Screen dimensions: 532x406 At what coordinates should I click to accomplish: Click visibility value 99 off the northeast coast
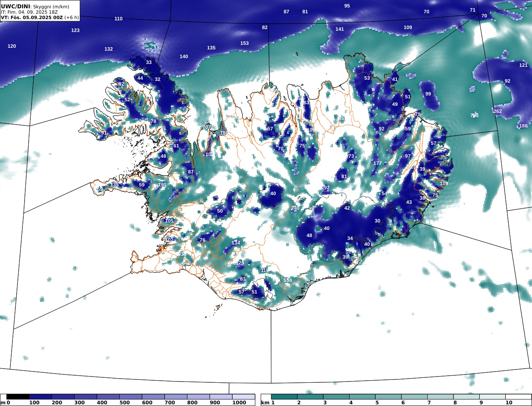428,94
